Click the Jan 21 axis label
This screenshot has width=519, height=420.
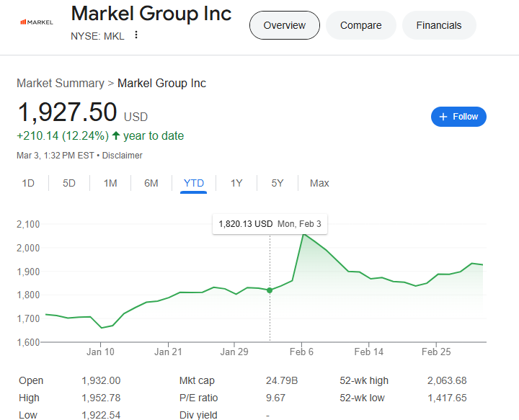pyautogui.click(x=168, y=352)
